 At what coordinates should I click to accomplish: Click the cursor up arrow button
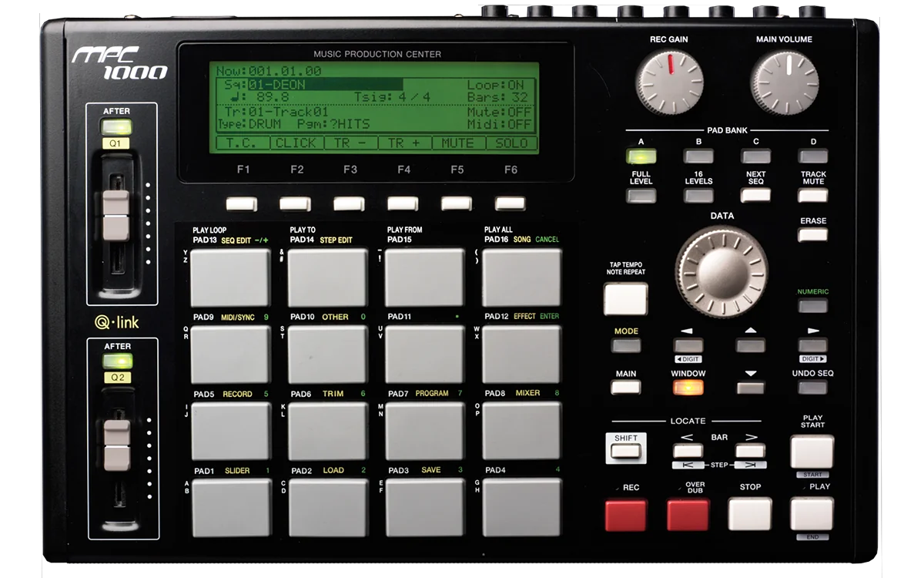click(751, 345)
